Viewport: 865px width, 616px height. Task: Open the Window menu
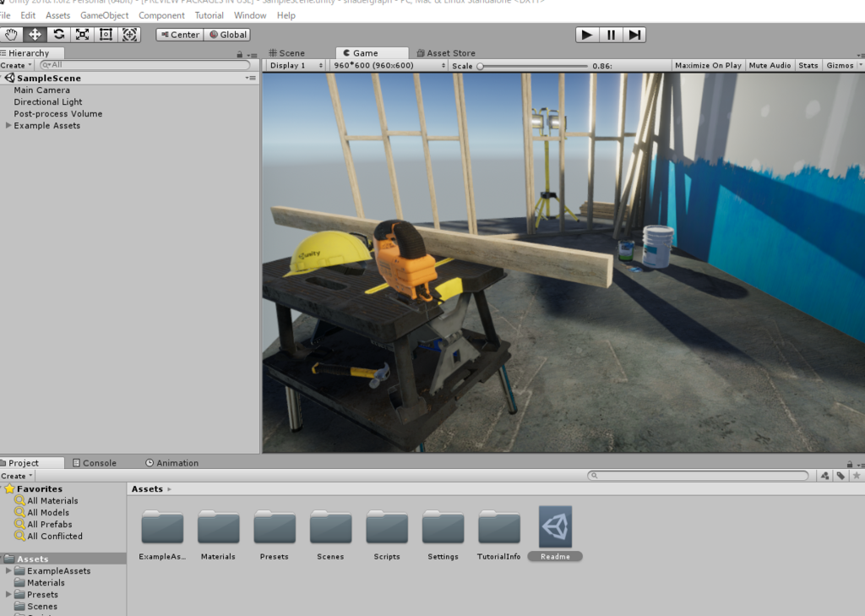click(250, 15)
